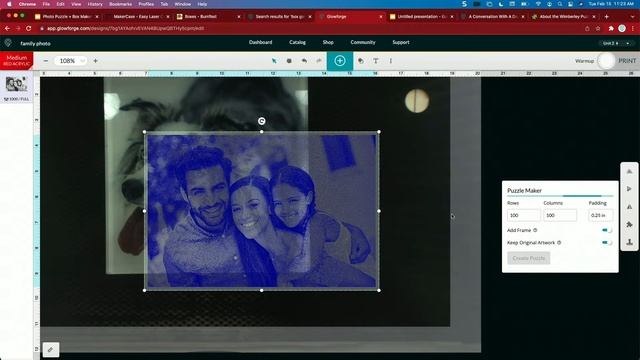The image size is (640, 360).
Task: Click the third triangle icon in right toolbar
Action: click(629, 207)
